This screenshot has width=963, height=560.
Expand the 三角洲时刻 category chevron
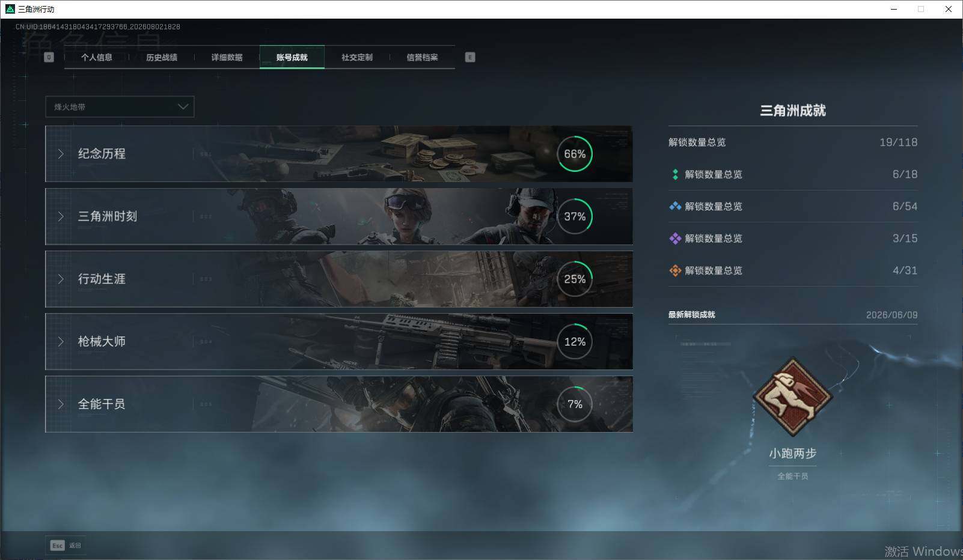point(61,216)
